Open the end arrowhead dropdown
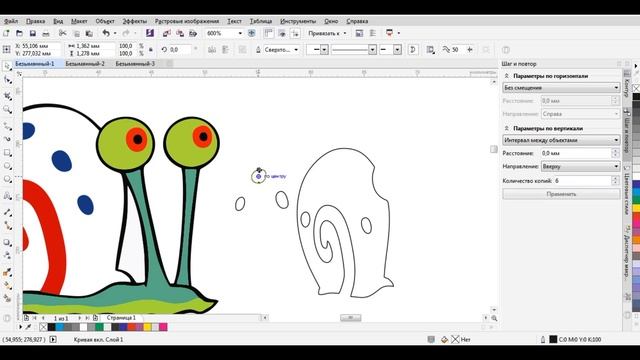The height and width of the screenshot is (360, 640). click(398, 49)
